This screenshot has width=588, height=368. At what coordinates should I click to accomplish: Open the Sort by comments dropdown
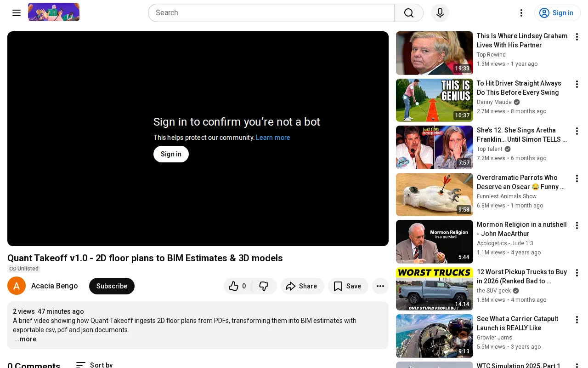pos(94,365)
